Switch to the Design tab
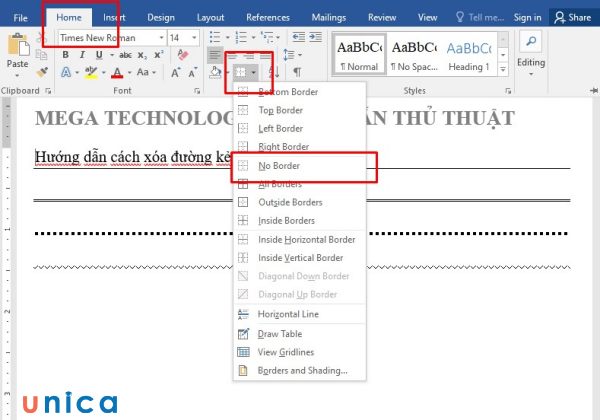The height and width of the screenshot is (420, 600). (161, 18)
